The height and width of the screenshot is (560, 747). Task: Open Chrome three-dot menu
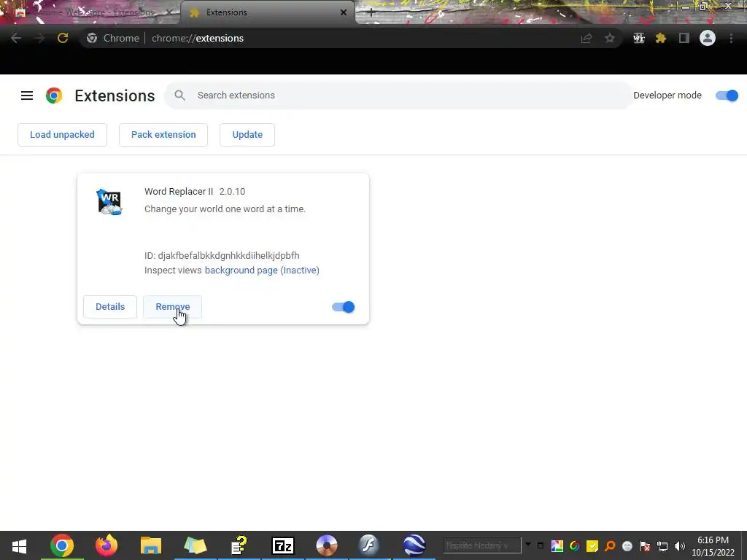coord(731,38)
